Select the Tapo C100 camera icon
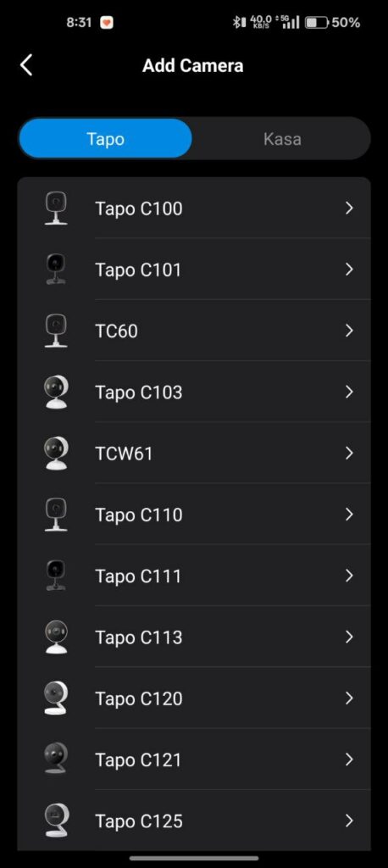The image size is (388, 868). tap(56, 209)
